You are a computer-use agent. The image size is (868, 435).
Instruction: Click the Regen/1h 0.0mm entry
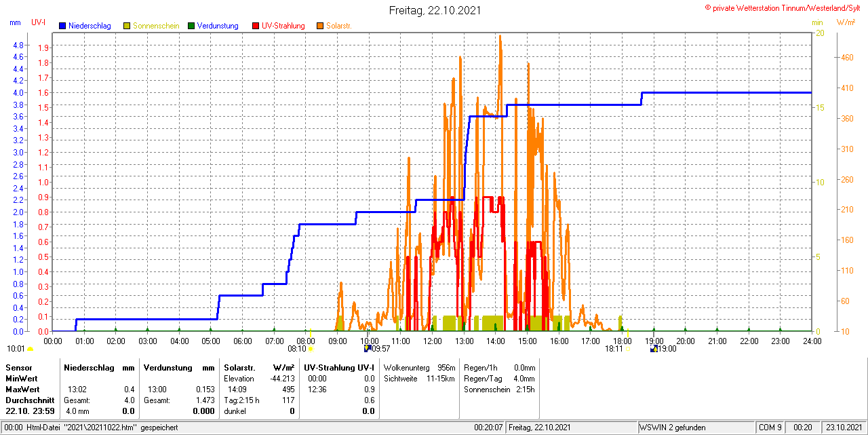coord(500,367)
